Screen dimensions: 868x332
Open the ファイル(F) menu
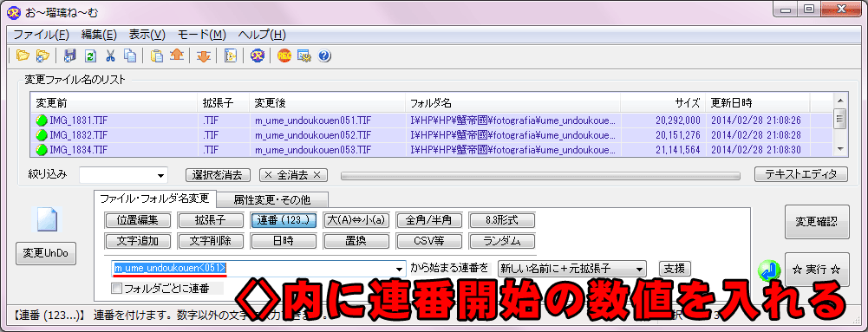(x=41, y=35)
